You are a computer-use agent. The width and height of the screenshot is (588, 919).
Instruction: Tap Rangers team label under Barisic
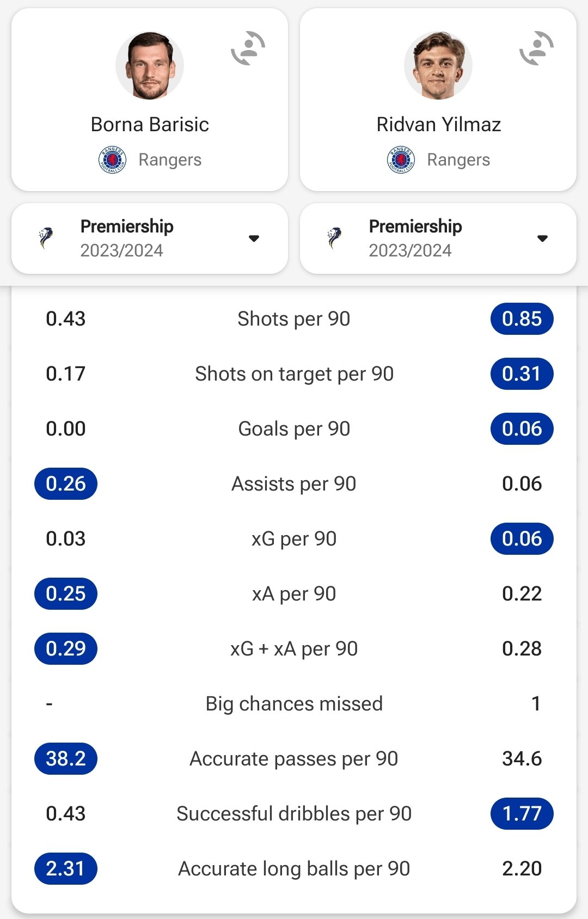click(x=170, y=160)
